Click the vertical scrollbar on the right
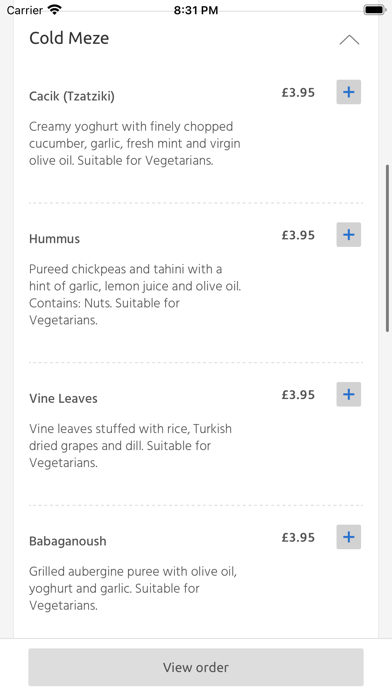 tap(387, 248)
